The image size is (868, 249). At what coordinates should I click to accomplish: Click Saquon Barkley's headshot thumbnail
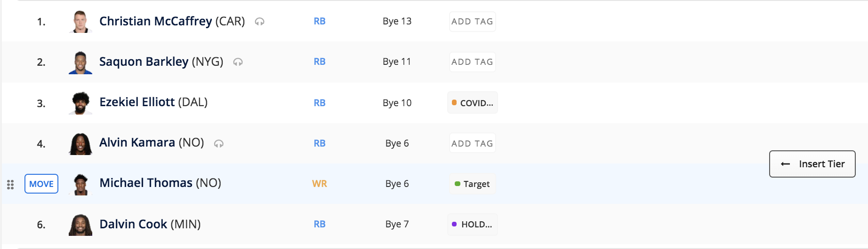click(x=80, y=62)
